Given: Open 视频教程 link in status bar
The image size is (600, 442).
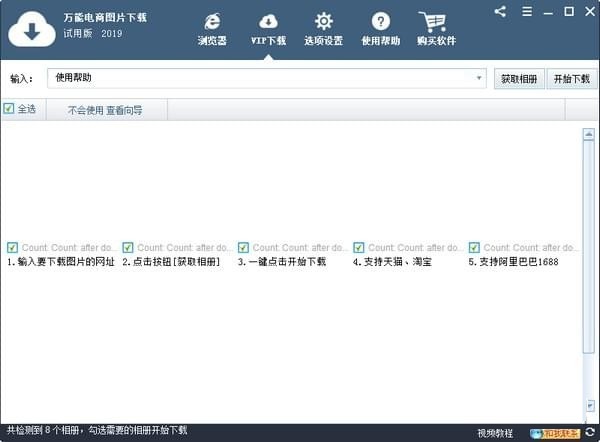Looking at the screenshot, I should (495, 433).
